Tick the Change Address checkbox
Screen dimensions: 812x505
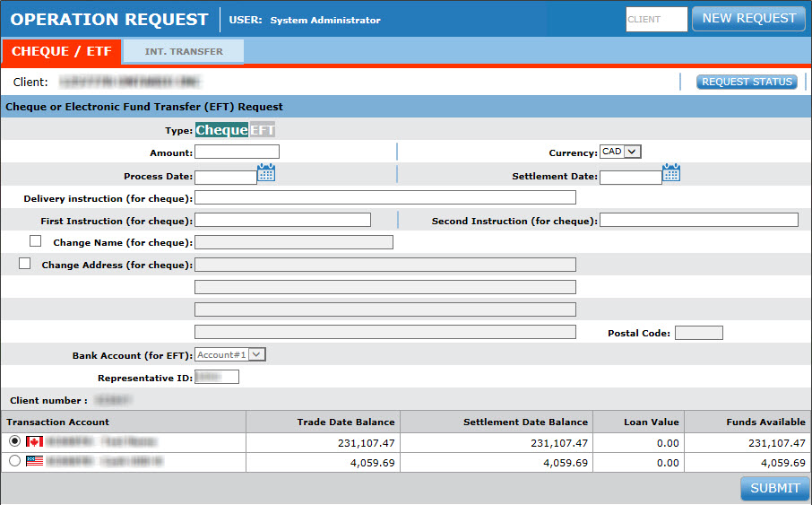click(x=25, y=264)
